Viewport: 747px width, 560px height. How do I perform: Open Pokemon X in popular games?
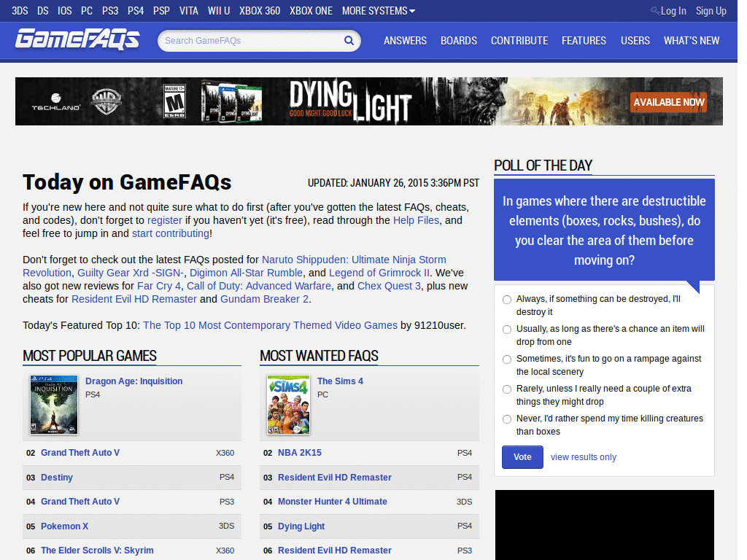[x=64, y=526]
